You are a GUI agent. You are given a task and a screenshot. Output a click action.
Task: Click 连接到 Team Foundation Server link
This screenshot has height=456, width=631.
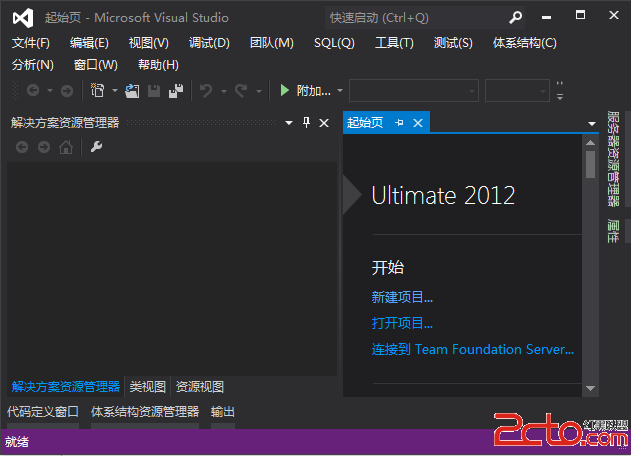pos(472,349)
